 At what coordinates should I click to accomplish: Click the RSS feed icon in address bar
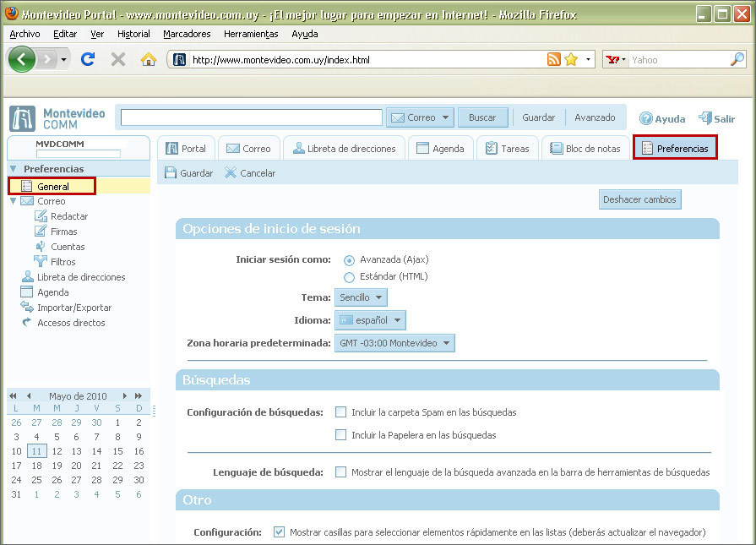pyautogui.click(x=554, y=59)
